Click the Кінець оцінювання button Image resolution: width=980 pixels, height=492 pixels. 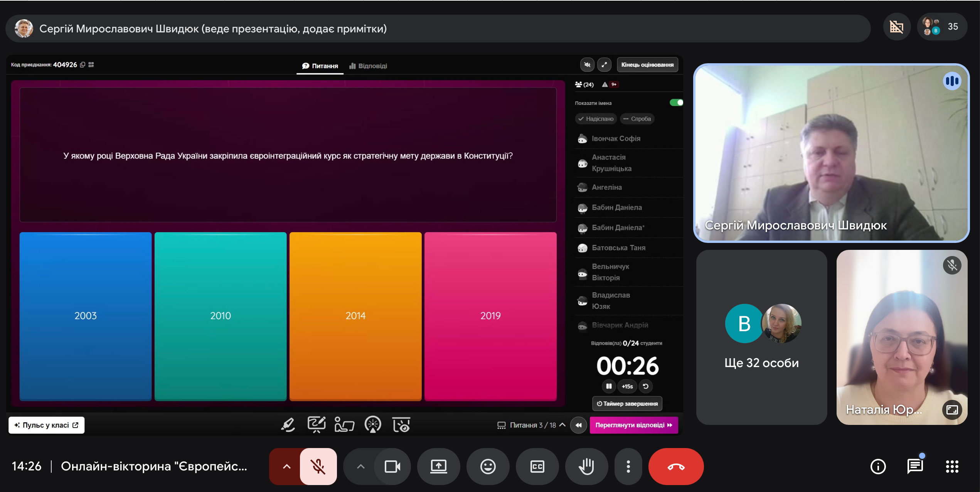coord(647,65)
